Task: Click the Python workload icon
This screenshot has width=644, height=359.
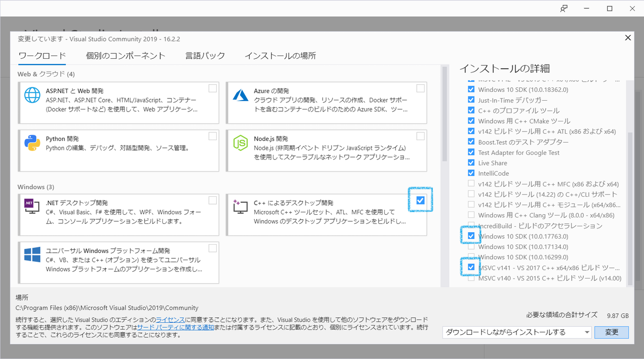Action: point(32,143)
